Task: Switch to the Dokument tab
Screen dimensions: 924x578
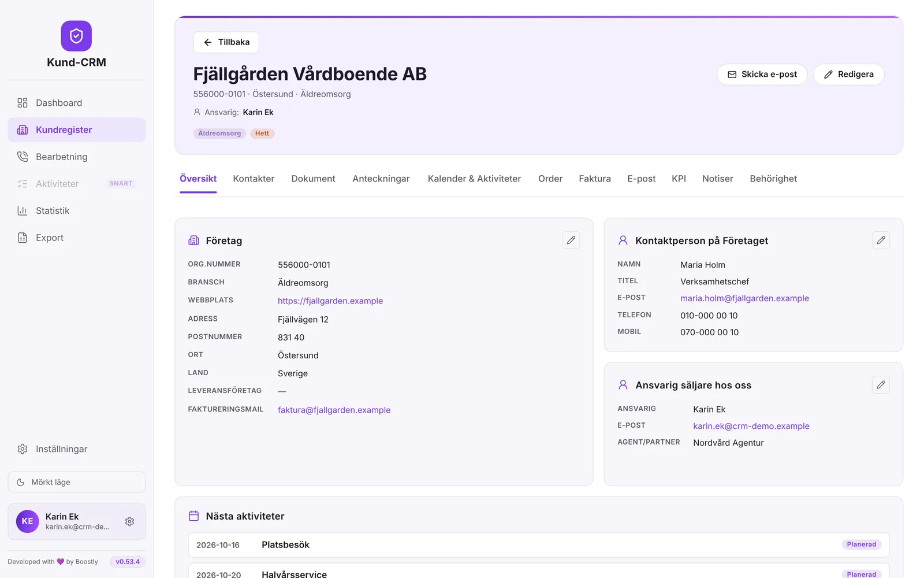Action: (x=313, y=179)
